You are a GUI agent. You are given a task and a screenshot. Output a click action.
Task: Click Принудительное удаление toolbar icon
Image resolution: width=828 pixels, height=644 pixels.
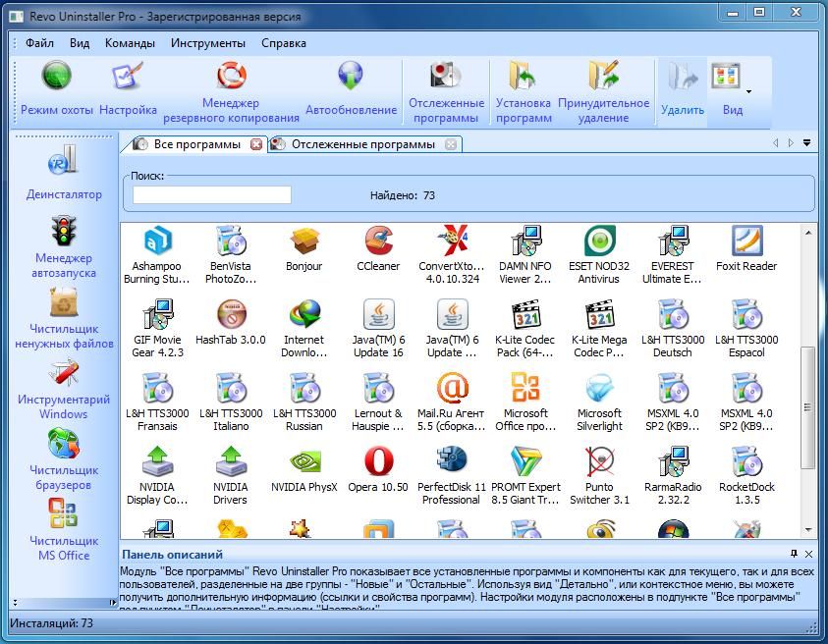(x=604, y=75)
